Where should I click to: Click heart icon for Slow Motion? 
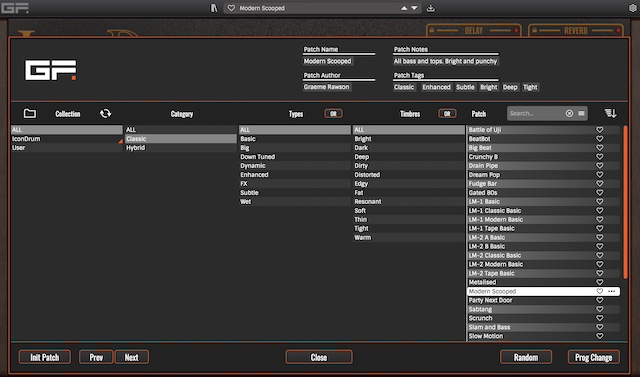pyautogui.click(x=600, y=336)
